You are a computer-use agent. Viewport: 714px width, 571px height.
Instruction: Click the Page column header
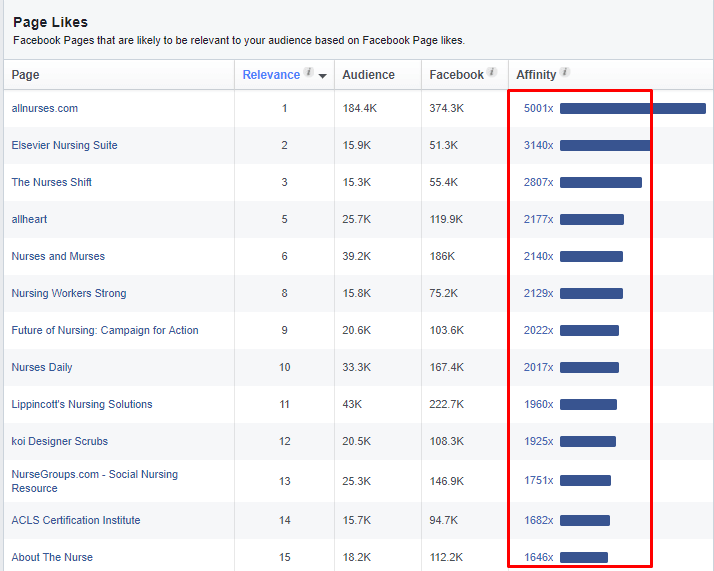[26, 75]
